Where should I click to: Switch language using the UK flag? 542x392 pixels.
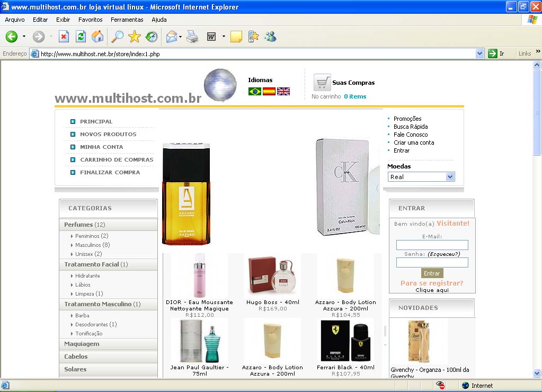point(283,91)
